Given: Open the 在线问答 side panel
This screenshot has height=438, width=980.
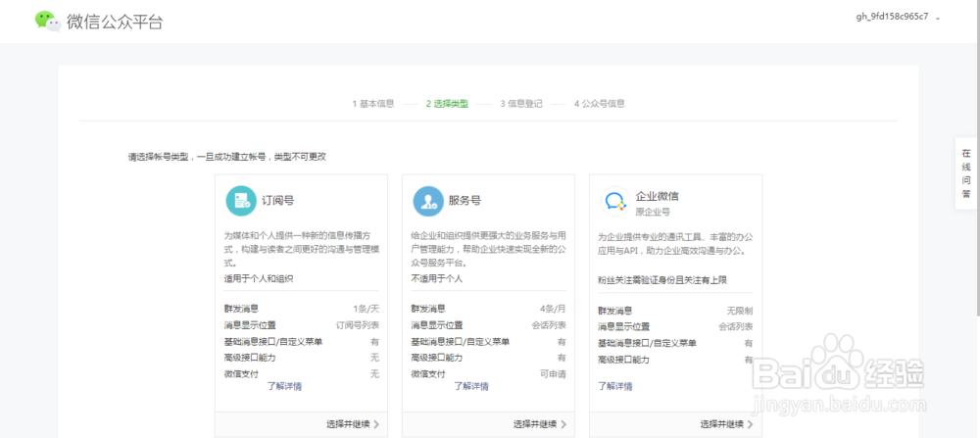Looking at the screenshot, I should click(x=966, y=173).
